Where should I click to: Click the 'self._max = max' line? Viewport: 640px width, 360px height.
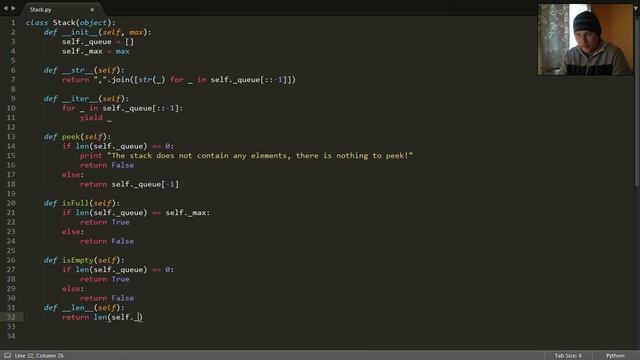coord(96,51)
